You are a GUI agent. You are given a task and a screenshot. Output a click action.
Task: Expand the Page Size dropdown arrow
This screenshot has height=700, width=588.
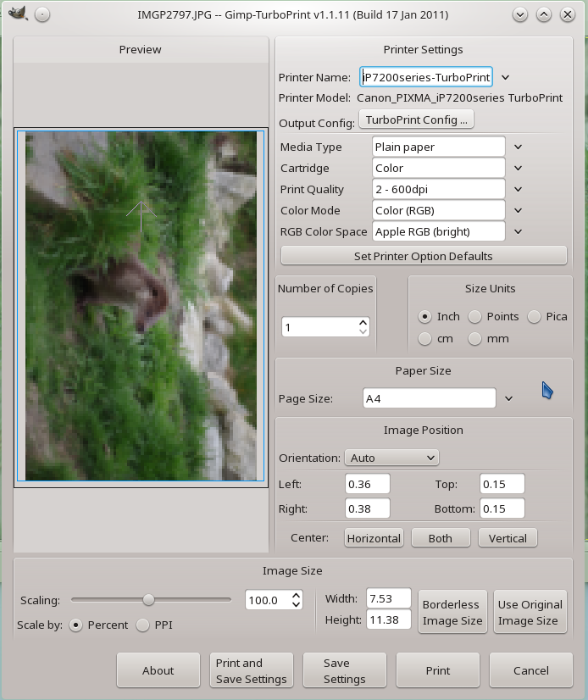click(x=509, y=398)
